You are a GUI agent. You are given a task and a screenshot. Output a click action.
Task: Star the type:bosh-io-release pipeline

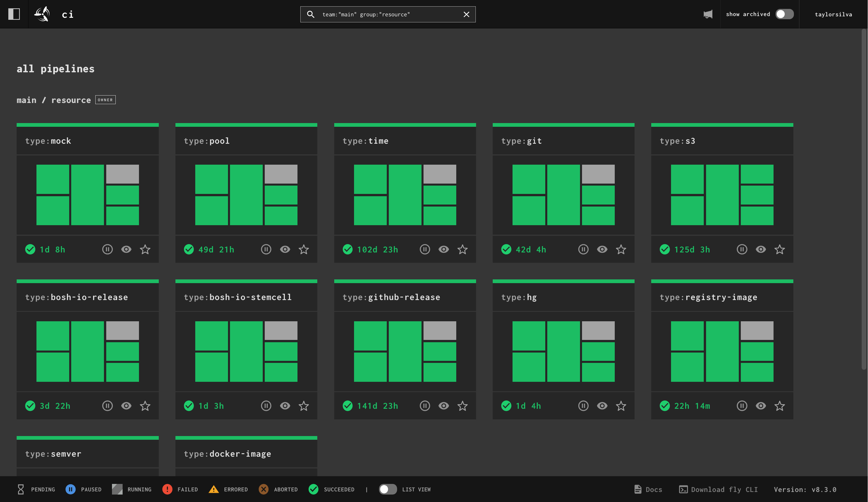coord(145,406)
